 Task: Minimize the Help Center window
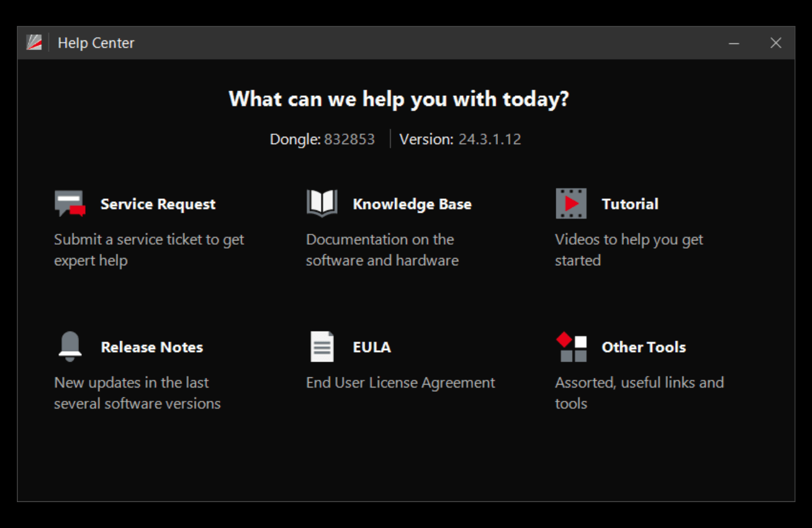(734, 43)
